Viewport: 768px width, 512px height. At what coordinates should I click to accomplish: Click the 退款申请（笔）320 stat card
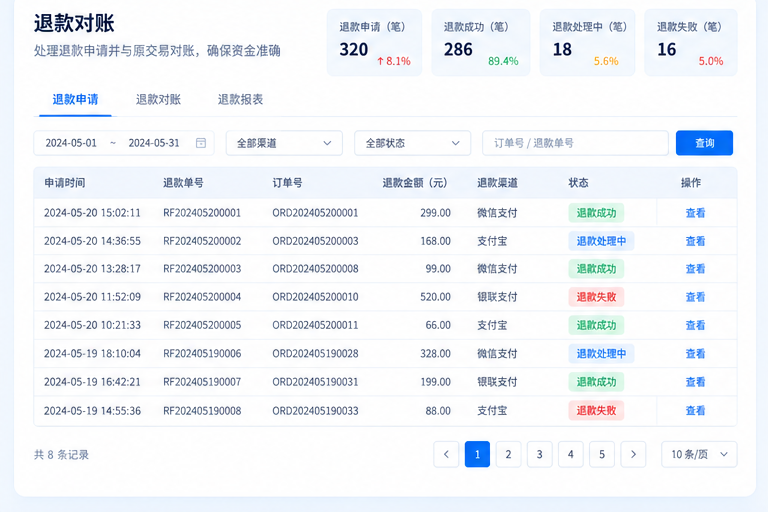point(374,43)
